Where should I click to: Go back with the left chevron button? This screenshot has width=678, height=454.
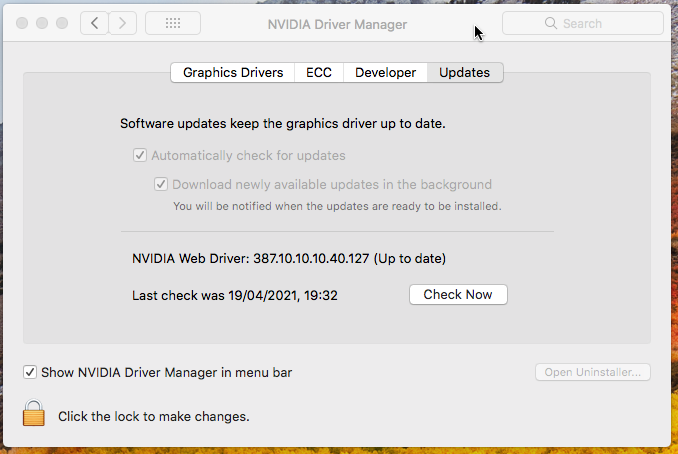tap(94, 23)
